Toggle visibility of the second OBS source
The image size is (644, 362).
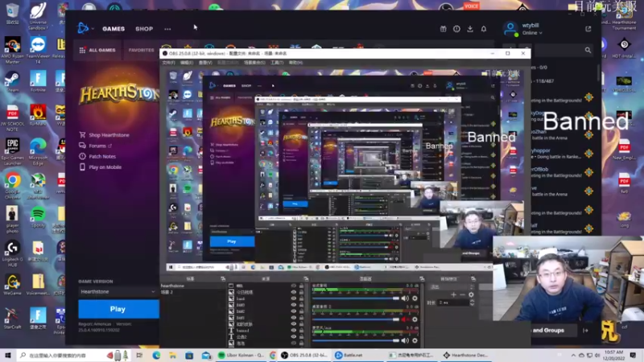pos(294,292)
